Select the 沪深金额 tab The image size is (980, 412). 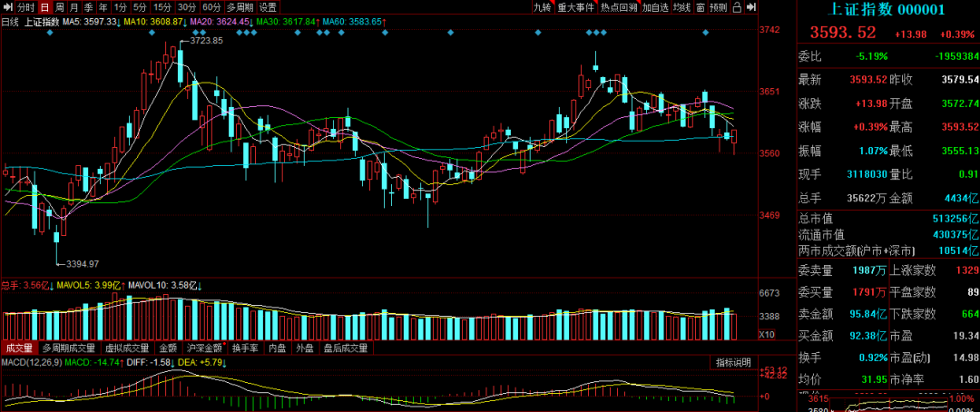205,348
